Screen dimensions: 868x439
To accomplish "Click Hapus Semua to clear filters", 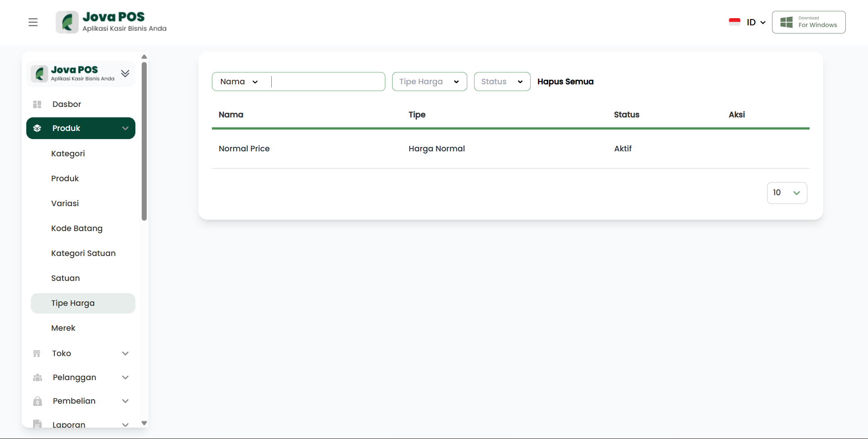I will click(565, 82).
